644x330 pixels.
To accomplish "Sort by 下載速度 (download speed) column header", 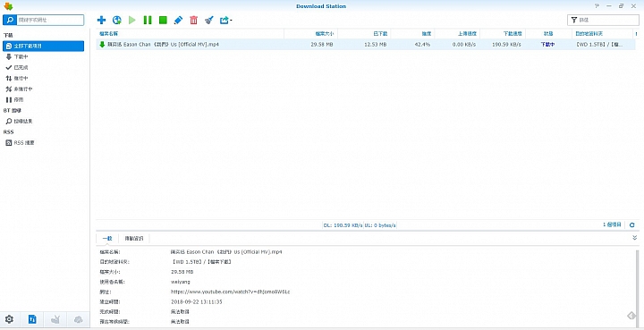I will pyautogui.click(x=503, y=34).
